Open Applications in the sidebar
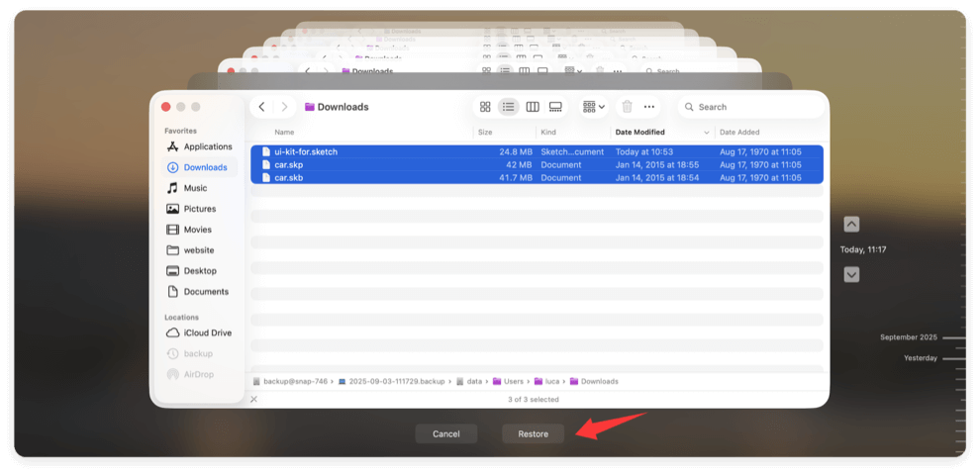 click(199, 146)
